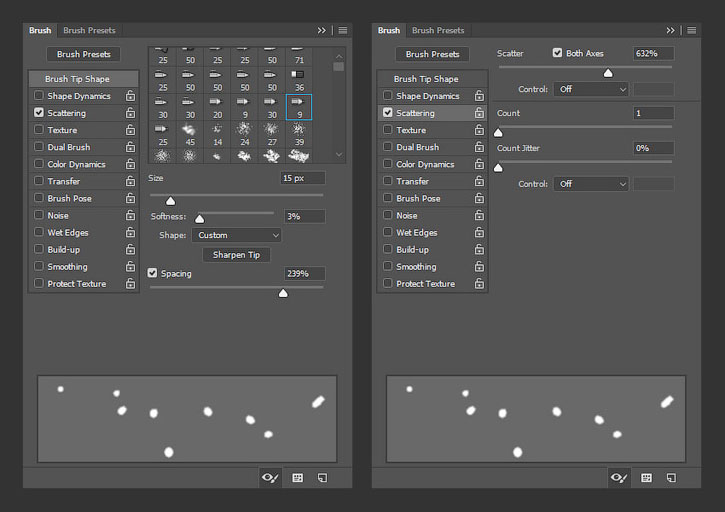Viewport: 725px width, 512px height.
Task: Click the Sharpen Tip button
Action: (236, 255)
